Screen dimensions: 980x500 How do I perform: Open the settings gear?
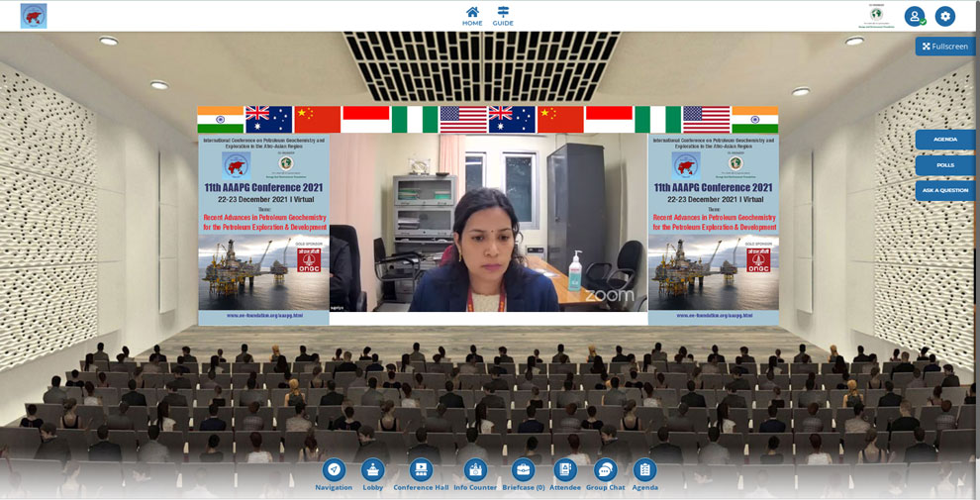click(945, 16)
